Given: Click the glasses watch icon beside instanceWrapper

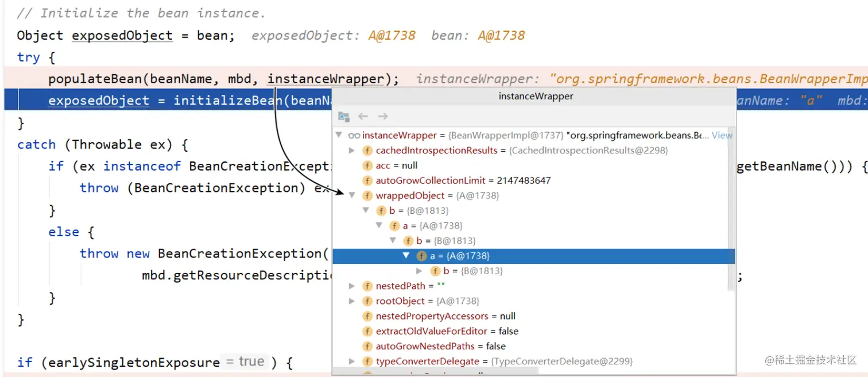Looking at the screenshot, I should click(354, 136).
